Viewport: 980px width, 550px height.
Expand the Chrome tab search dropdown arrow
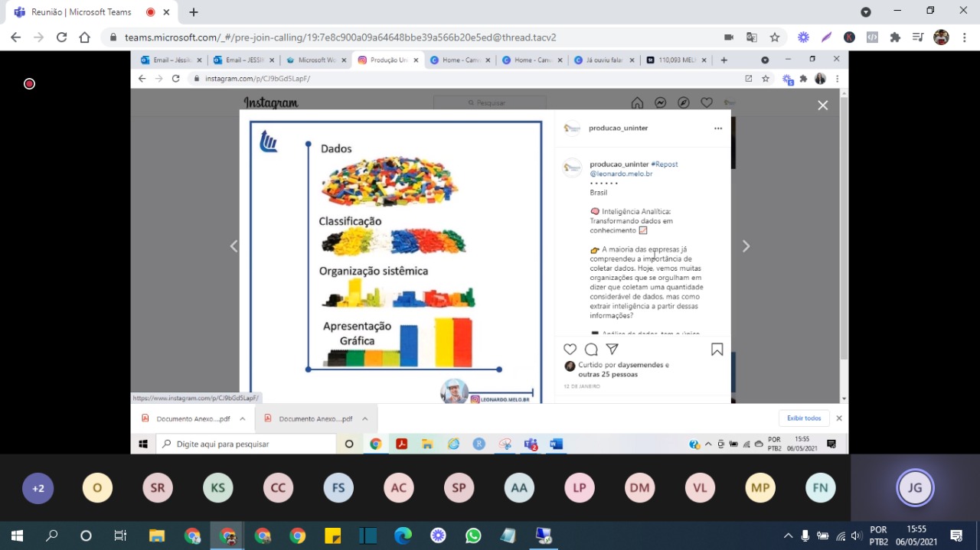[866, 12]
